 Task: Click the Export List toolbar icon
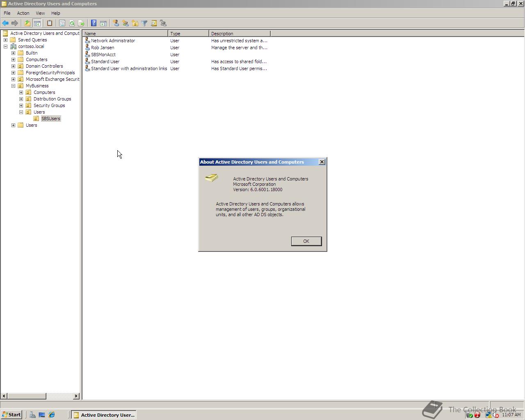pyautogui.click(x=81, y=23)
